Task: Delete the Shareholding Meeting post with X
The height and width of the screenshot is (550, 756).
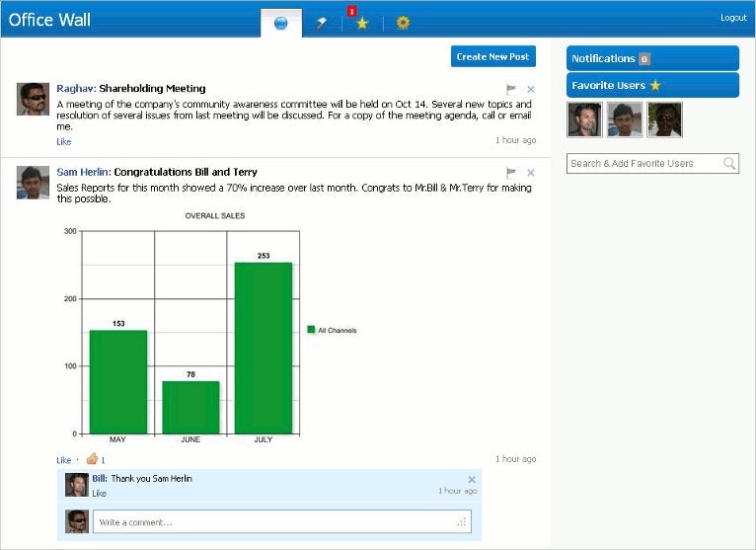Action: pos(530,89)
